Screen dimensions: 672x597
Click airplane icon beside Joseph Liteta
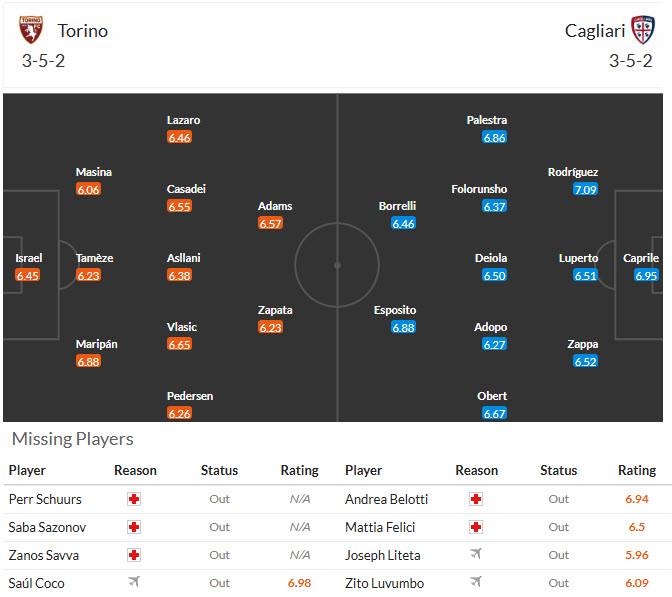[x=476, y=555]
